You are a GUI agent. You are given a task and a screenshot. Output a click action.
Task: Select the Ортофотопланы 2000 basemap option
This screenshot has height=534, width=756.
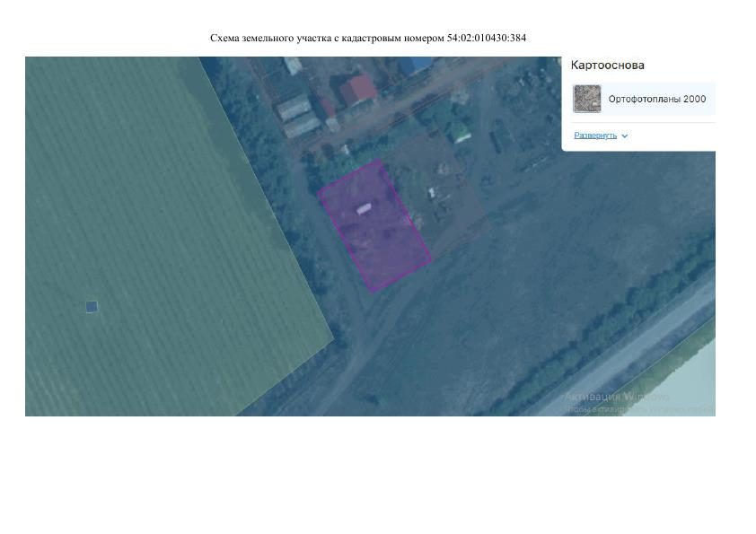[644, 99]
